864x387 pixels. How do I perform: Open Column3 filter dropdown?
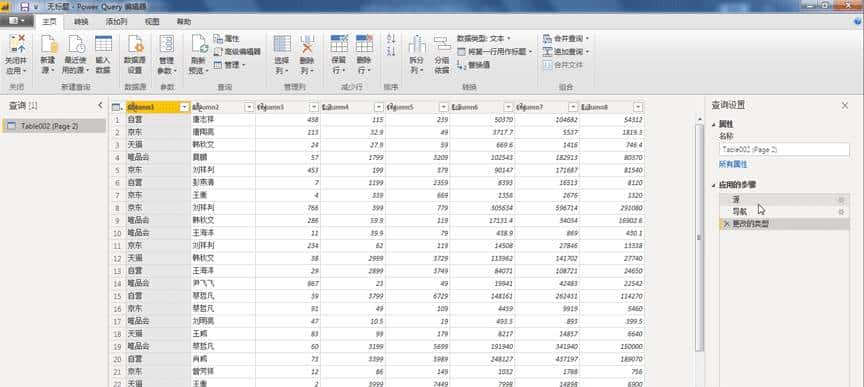(x=314, y=107)
